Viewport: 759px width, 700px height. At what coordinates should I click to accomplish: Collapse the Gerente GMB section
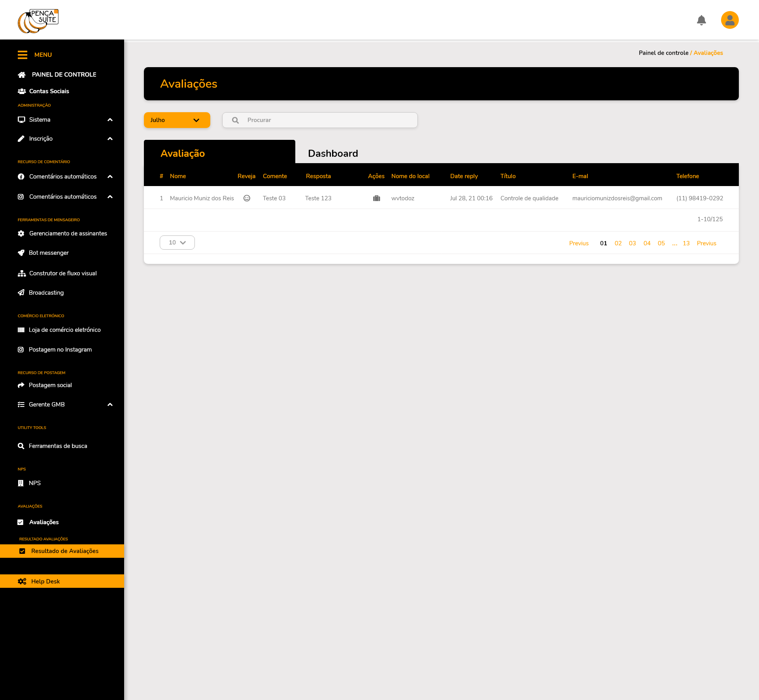[110, 405]
